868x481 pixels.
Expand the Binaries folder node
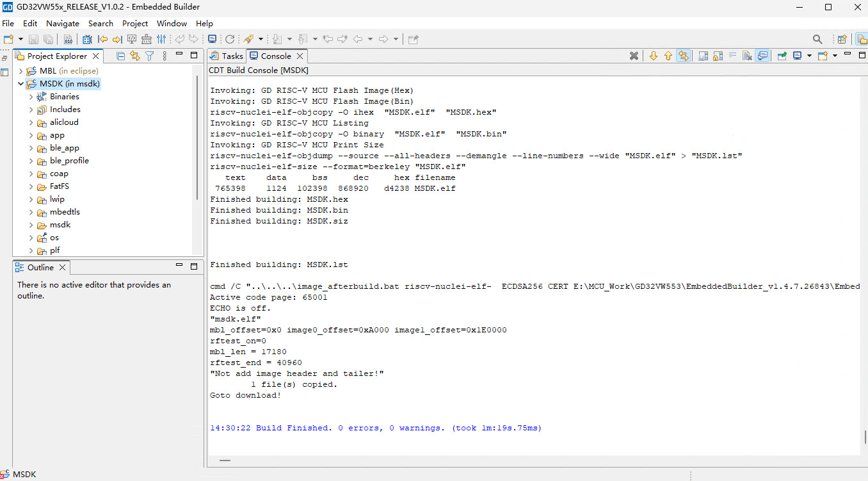[31, 97]
